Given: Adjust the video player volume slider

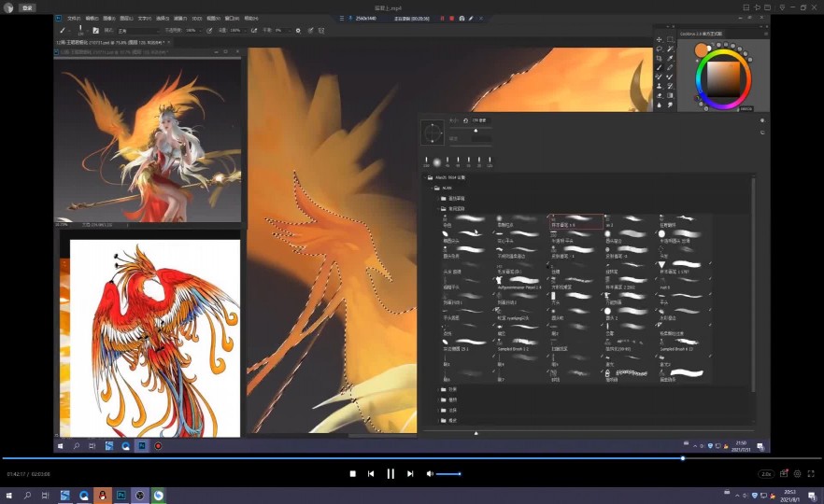Looking at the screenshot, I should coord(448,473).
